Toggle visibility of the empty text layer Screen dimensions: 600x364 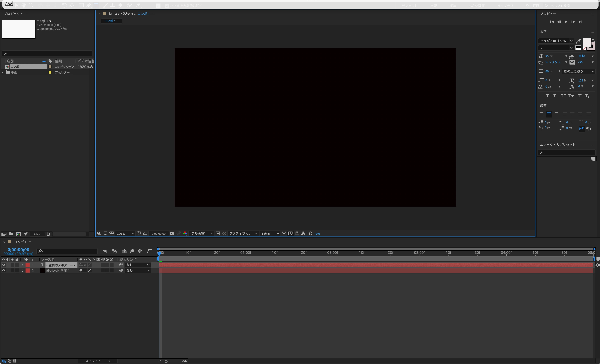(4, 265)
